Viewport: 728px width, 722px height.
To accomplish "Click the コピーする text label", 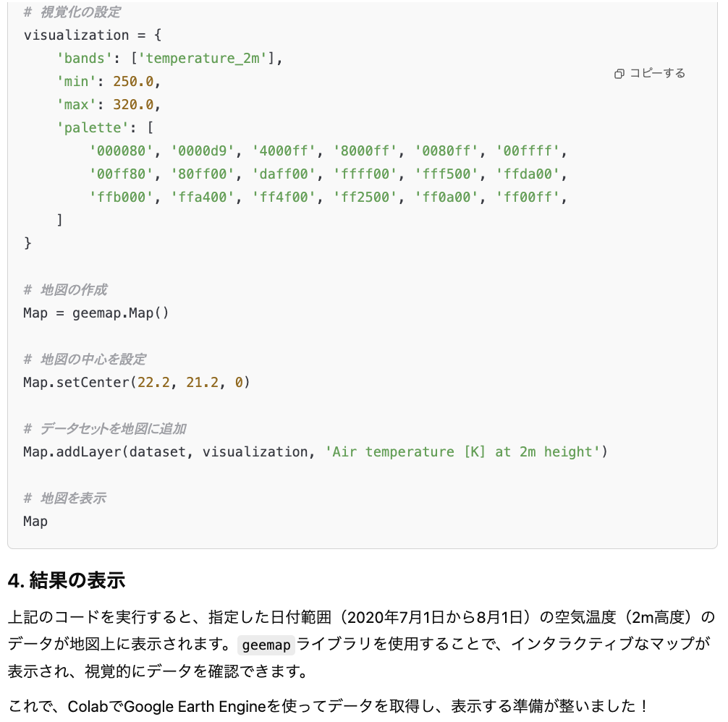I will (x=657, y=73).
